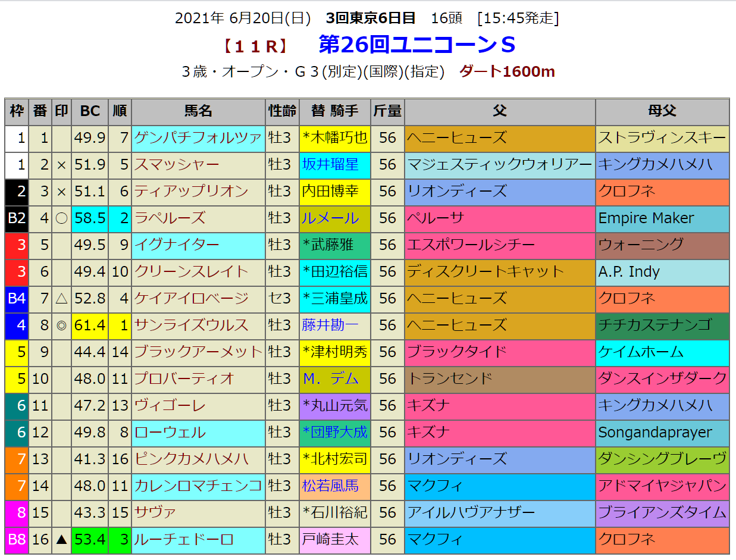This screenshot has height=560, width=736.
Task: Click the BC column header
Action: click(90, 111)
